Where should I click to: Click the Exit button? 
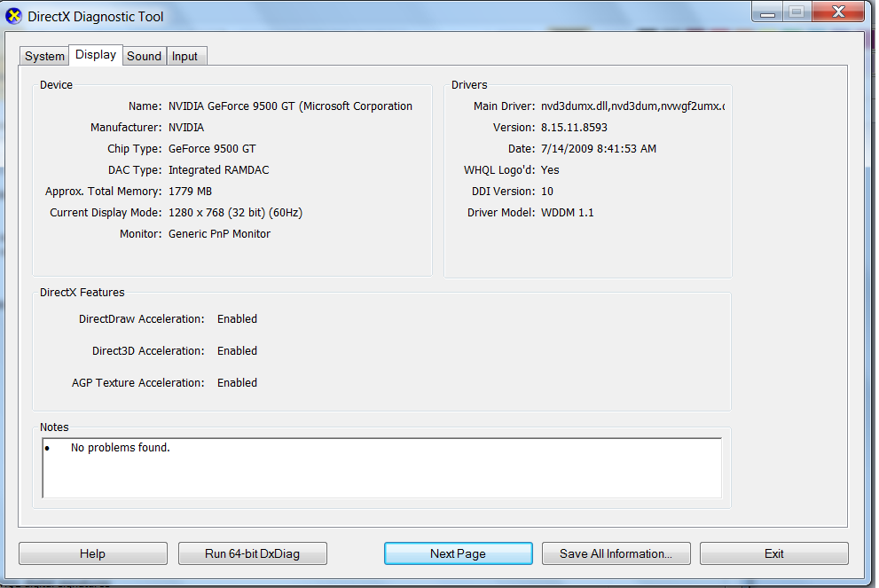774,553
